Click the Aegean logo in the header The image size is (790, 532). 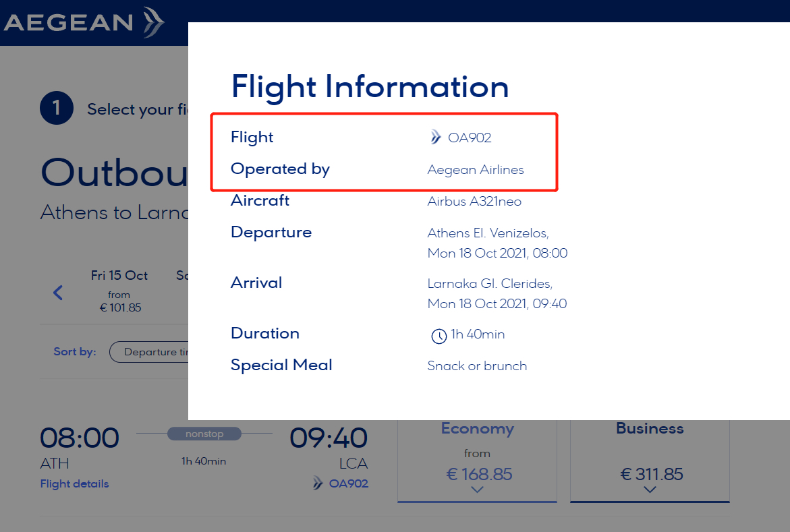coord(84,22)
